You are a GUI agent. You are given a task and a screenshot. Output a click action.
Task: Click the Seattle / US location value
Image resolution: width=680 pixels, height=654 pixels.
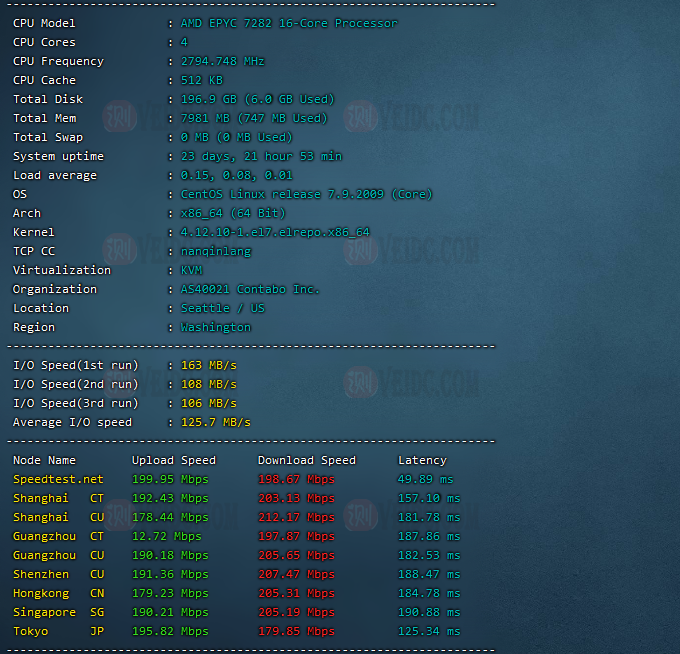[x=222, y=308]
